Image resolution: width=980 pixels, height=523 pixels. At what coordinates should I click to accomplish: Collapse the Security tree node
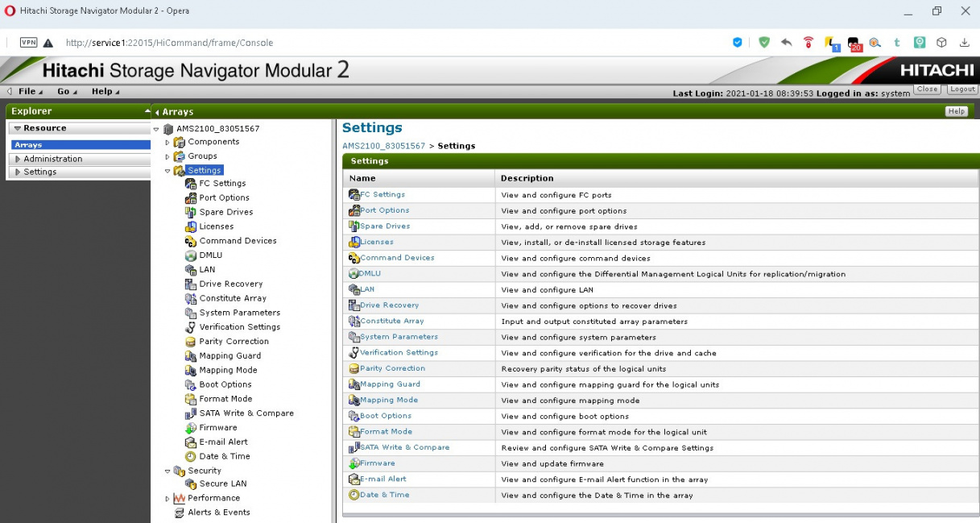(x=167, y=471)
